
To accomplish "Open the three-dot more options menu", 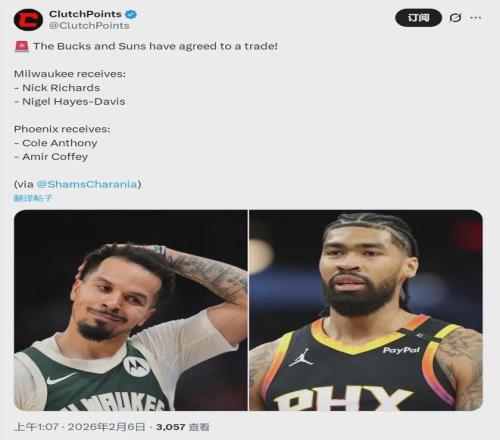I will point(475,18).
